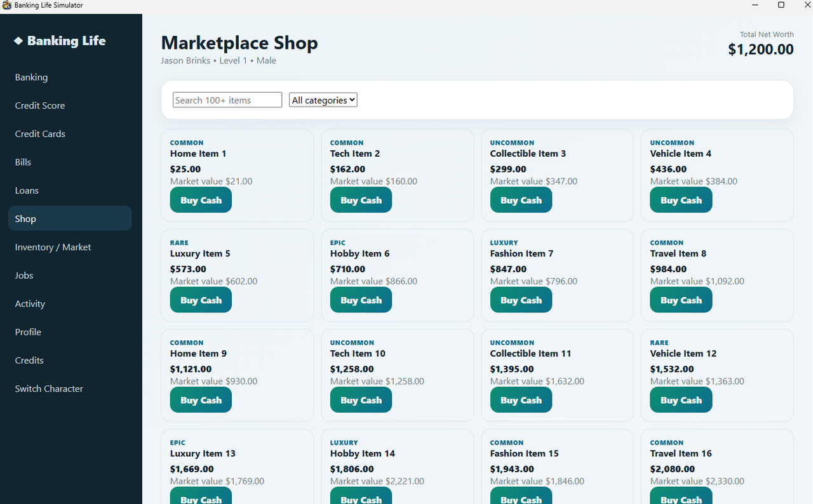Buy Tech Item 2 with cash
Image resolution: width=813 pixels, height=504 pixels.
coord(361,200)
